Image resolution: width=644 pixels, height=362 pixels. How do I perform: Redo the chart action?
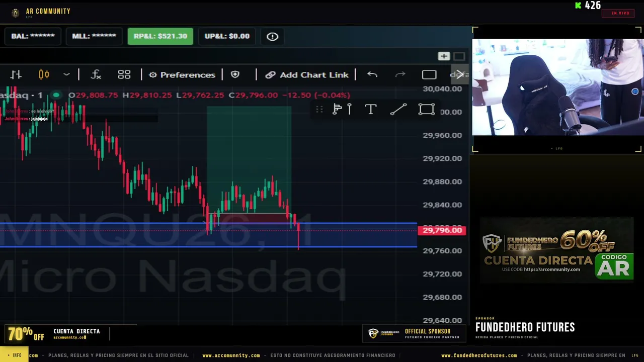click(400, 75)
